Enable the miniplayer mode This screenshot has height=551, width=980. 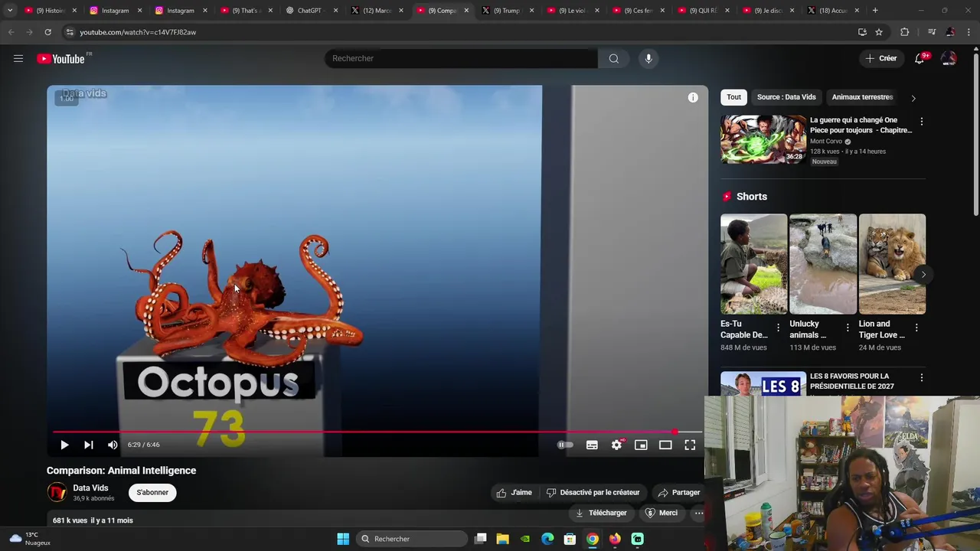tap(641, 445)
